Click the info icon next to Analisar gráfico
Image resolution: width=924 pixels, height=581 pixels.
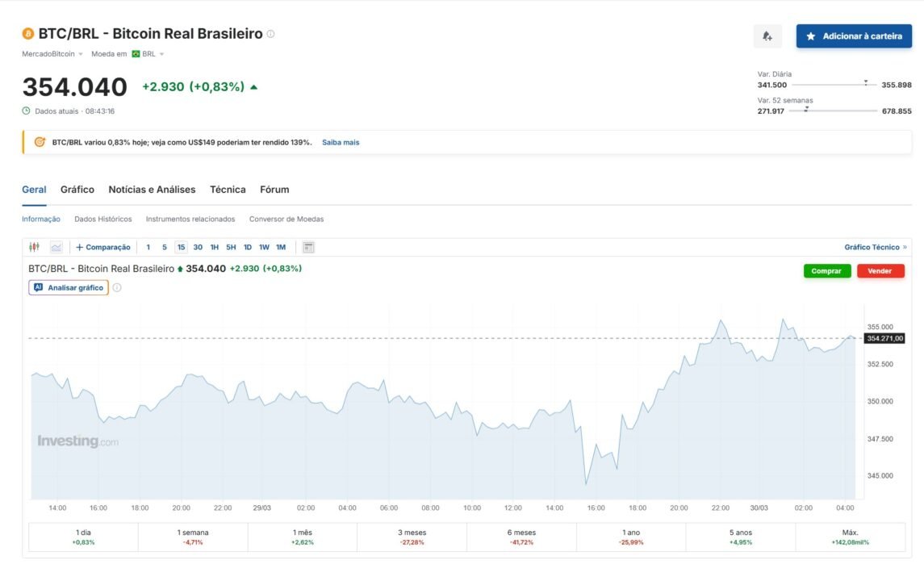[x=117, y=287]
